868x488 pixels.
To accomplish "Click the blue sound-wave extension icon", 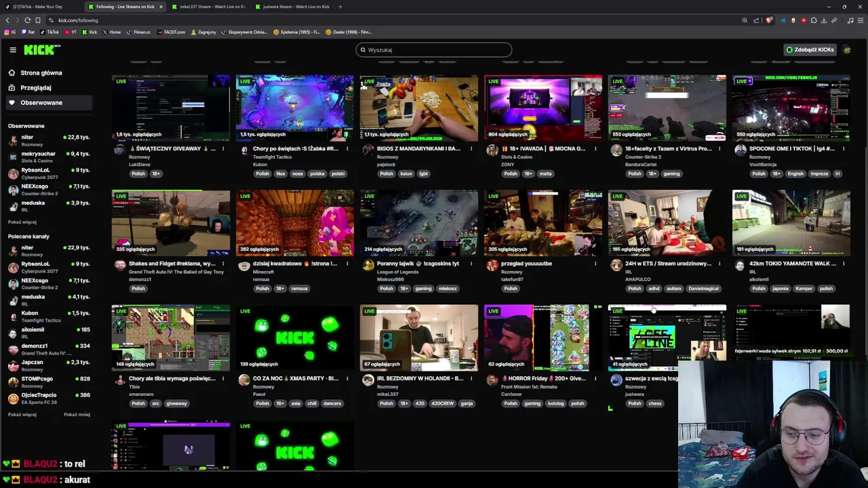I will coord(783,20).
